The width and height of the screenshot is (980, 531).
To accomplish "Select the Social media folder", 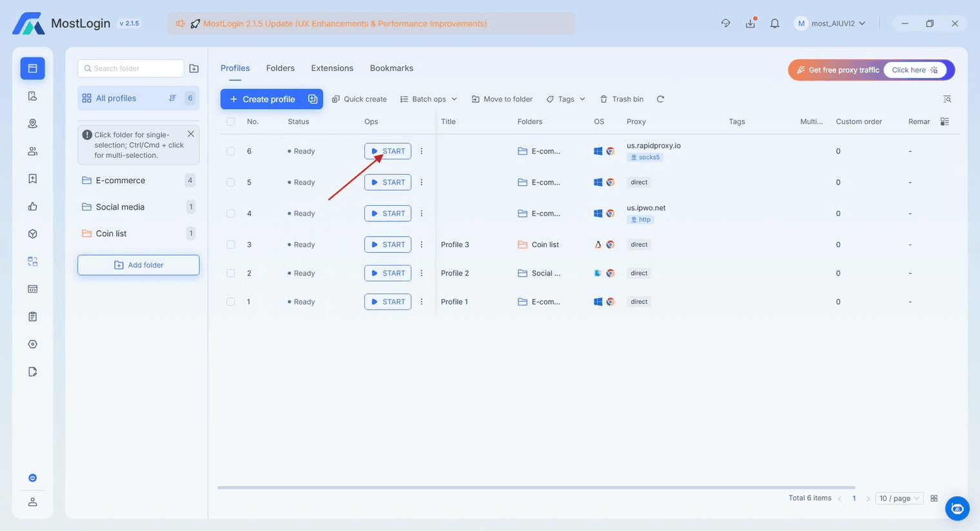I will [138, 206].
